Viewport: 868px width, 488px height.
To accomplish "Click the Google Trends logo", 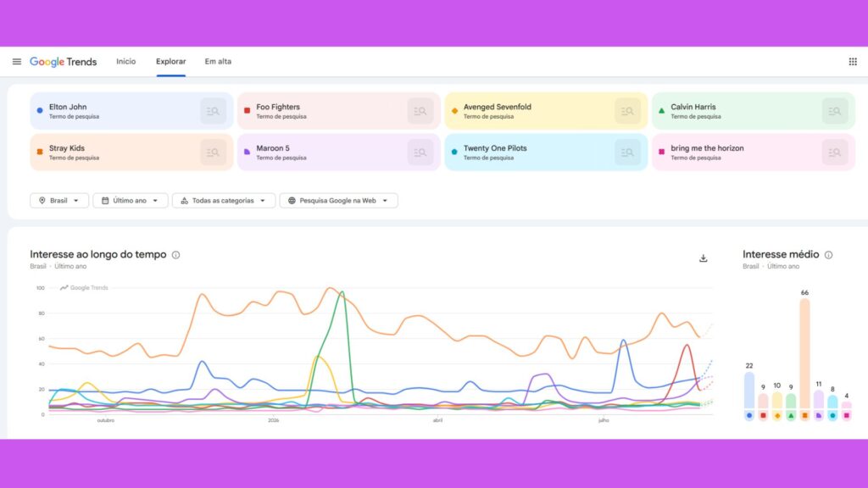I will pos(63,61).
